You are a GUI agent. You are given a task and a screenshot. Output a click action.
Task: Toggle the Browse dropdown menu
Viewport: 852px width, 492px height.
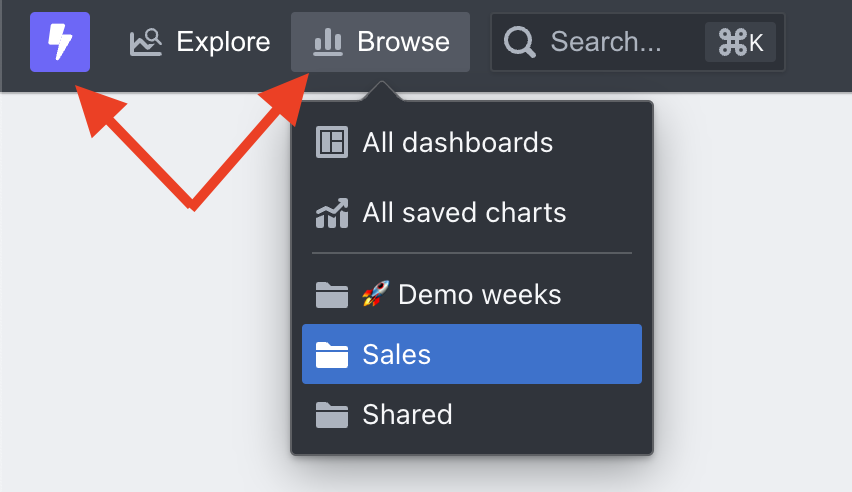(380, 42)
